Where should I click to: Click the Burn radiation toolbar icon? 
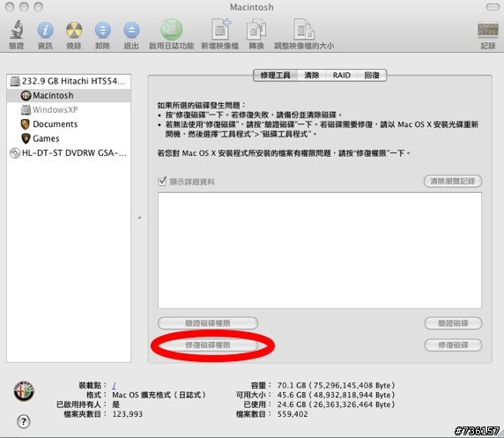74,30
